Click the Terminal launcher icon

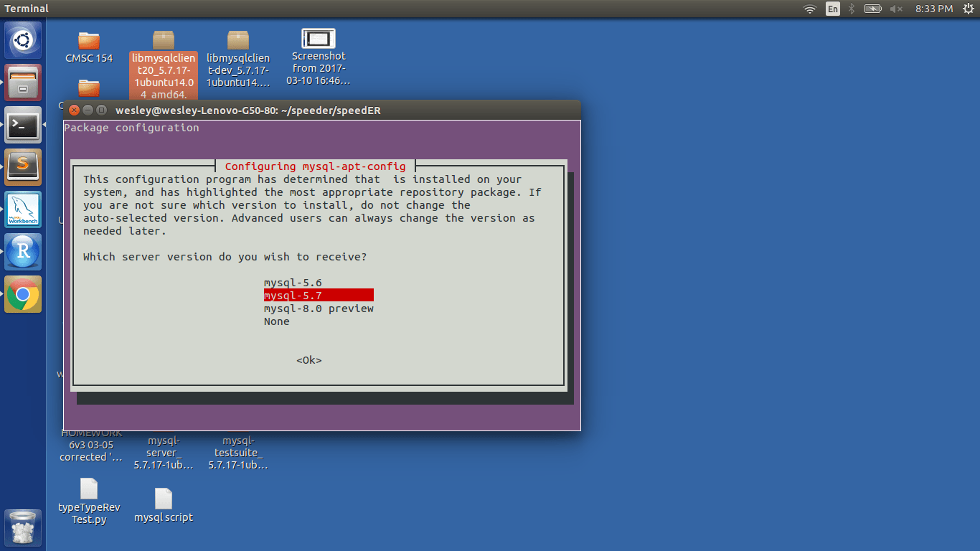(23, 126)
